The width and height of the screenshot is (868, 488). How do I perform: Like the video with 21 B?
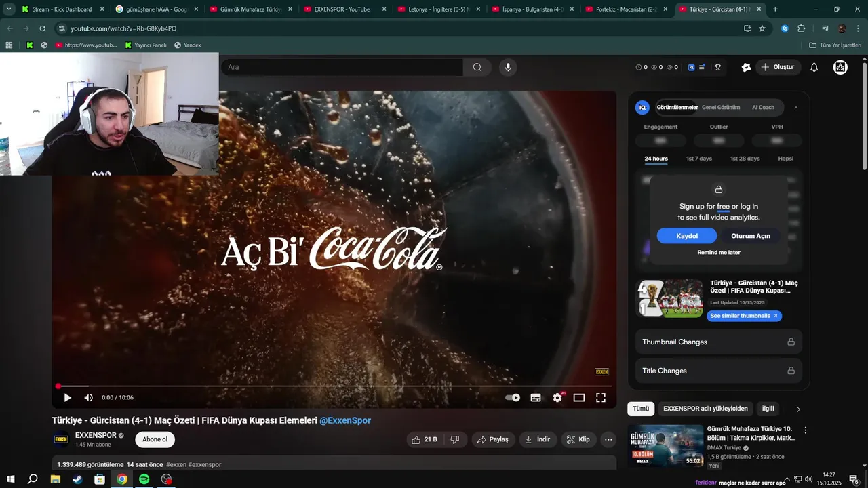425,439
